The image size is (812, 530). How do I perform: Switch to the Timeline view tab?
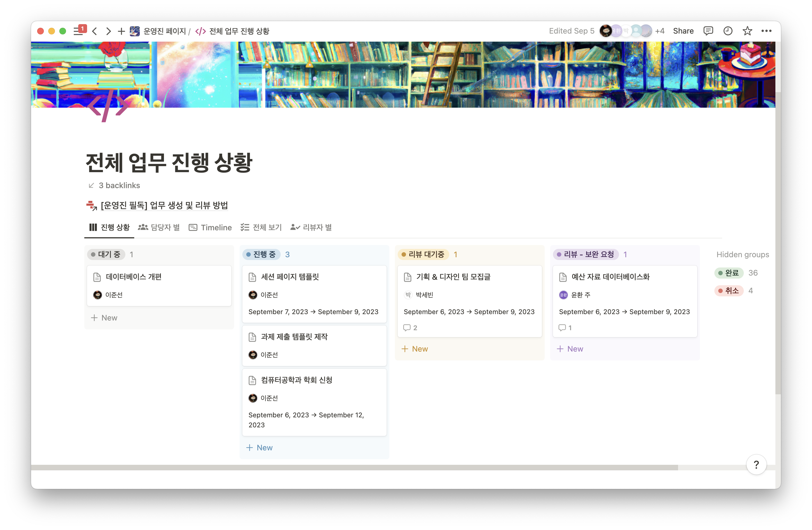click(210, 227)
